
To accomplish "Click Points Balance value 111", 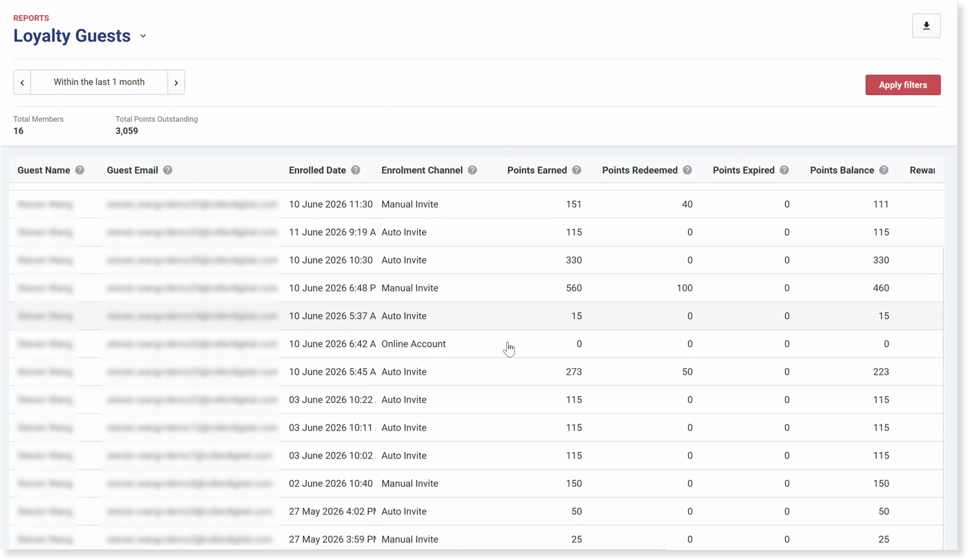I will coord(881,204).
